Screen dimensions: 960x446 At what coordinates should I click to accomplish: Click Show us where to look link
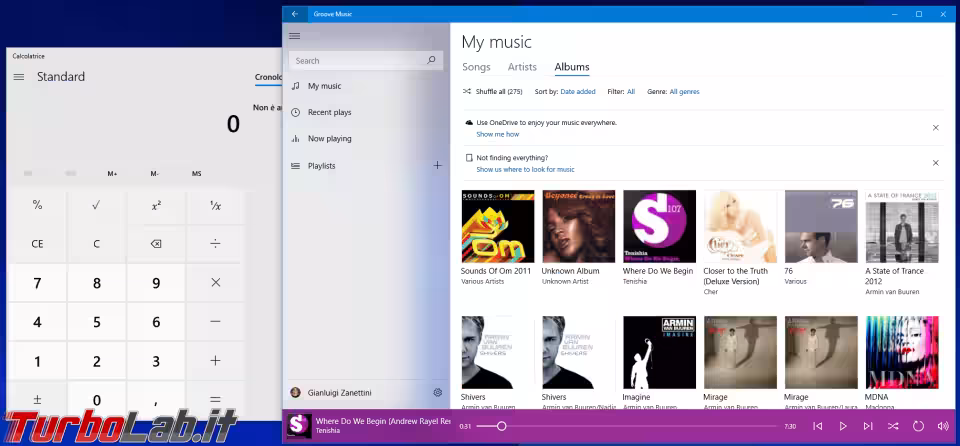tap(525, 170)
